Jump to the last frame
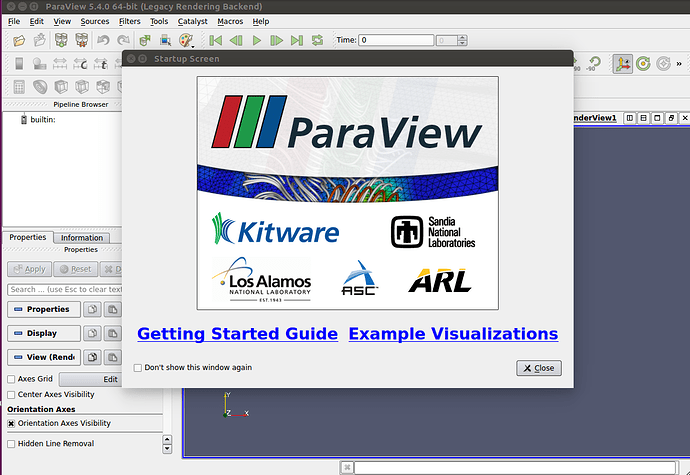690x475 pixels. point(297,41)
